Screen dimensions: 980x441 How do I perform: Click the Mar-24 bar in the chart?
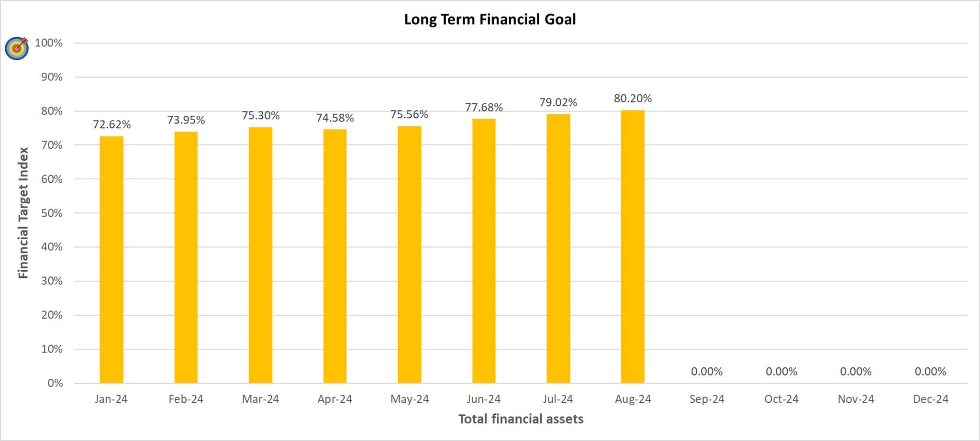pos(260,255)
